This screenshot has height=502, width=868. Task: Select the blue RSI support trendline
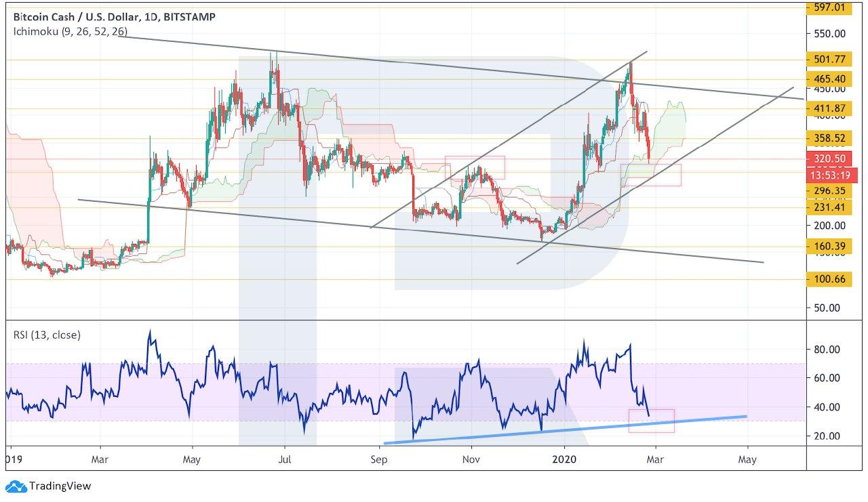click(565, 430)
